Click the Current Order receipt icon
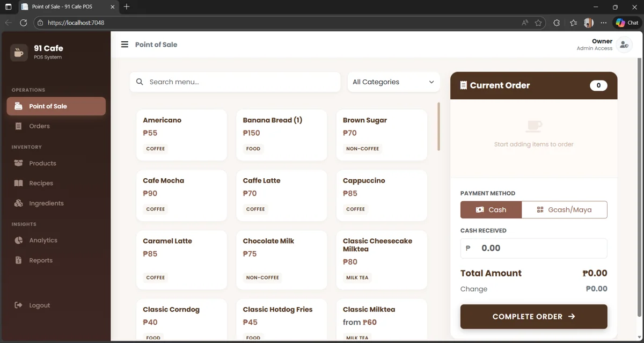This screenshot has height=343, width=644. tap(464, 85)
